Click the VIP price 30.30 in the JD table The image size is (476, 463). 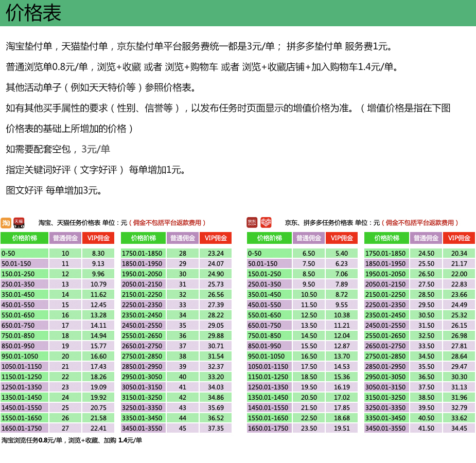[459, 377]
